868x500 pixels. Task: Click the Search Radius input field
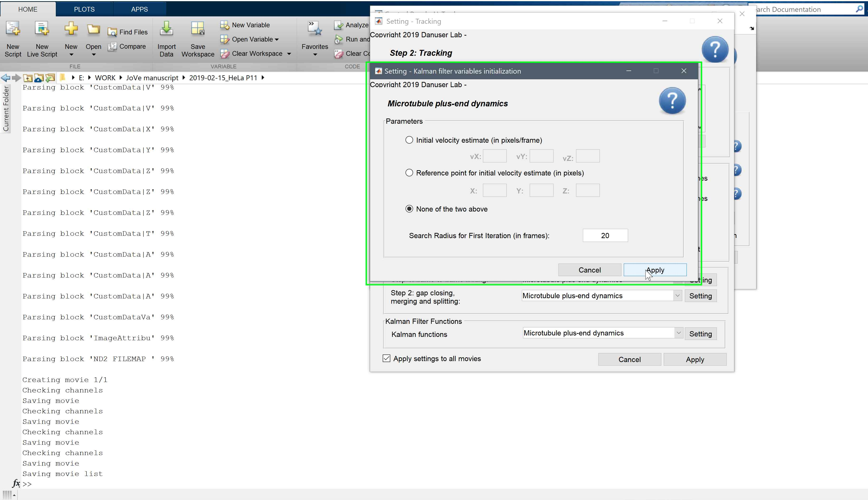(605, 236)
